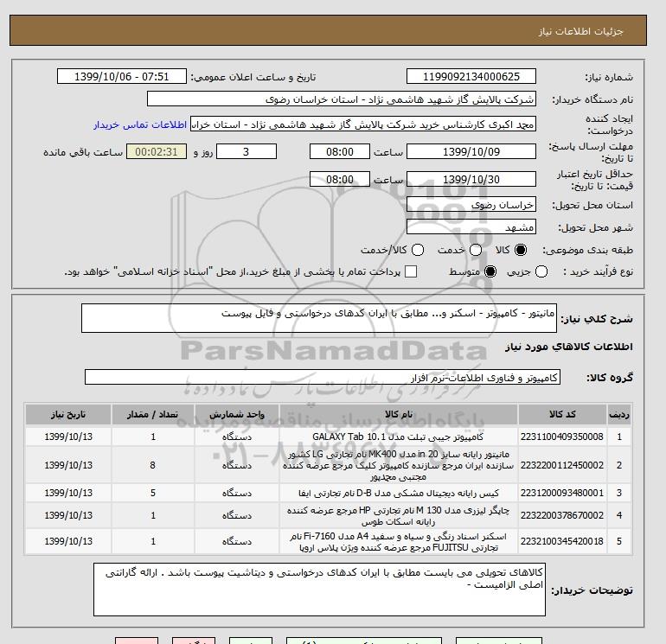This screenshot has height=644, width=666.
Task: Click the 'تعداد / مقدار' column header
Action: pyautogui.click(x=153, y=414)
